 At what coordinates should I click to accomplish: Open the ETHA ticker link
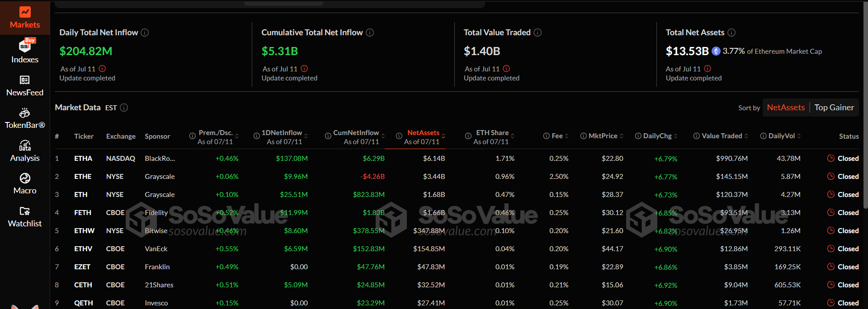[x=83, y=159]
